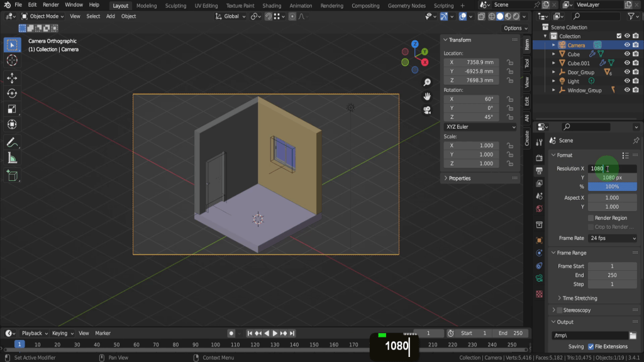
Task: Select the Measure tool
Action: pyautogui.click(x=12, y=158)
